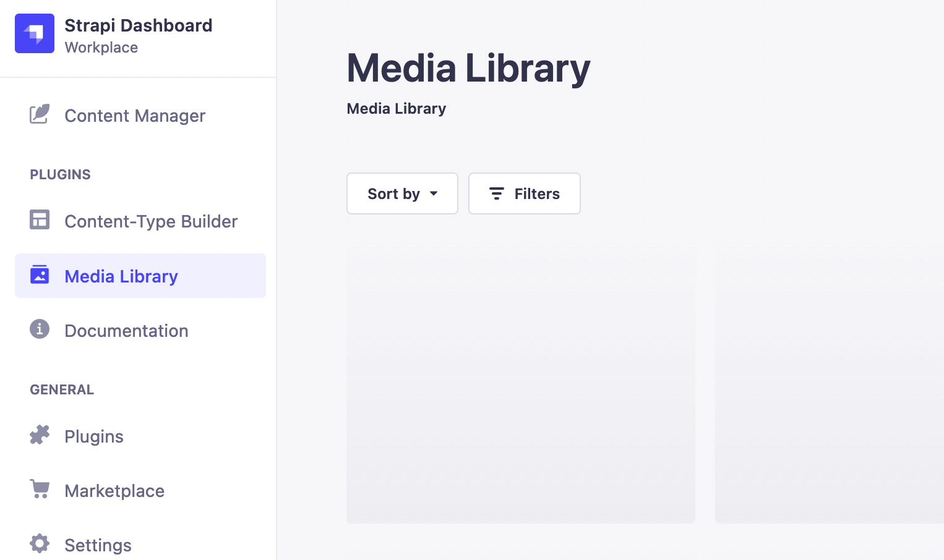Go to Content-Type Builder
This screenshot has height=560, width=944.
[140, 221]
